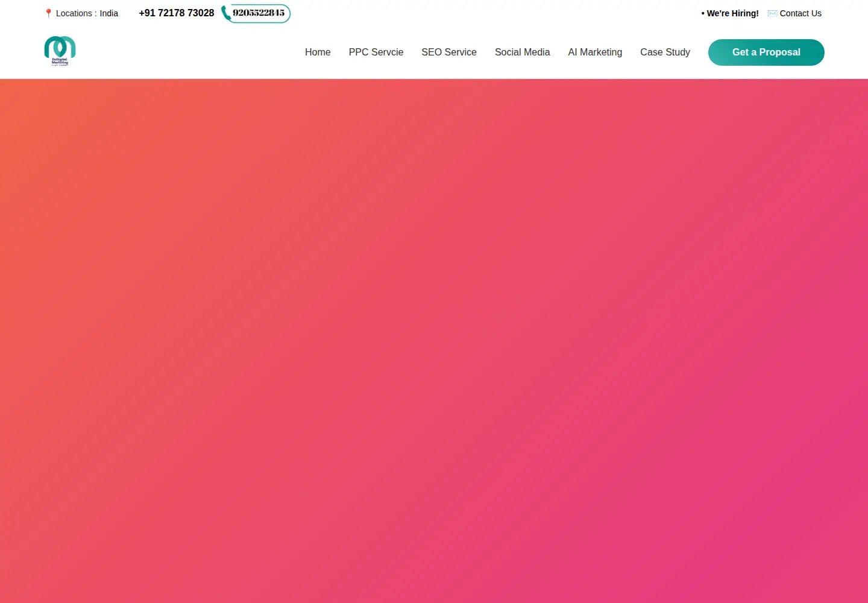Go to the Social Media menu
The width and height of the screenshot is (868, 603).
523,52
